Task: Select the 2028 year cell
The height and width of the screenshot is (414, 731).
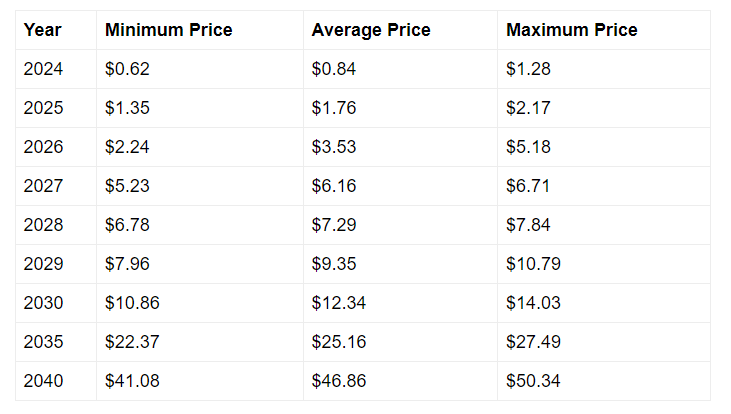Action: click(x=43, y=225)
